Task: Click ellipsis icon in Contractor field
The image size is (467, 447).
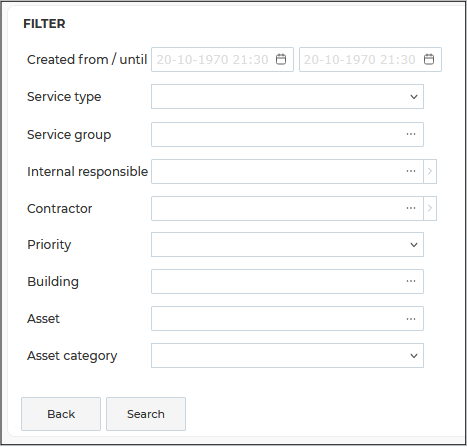Action: tap(411, 208)
